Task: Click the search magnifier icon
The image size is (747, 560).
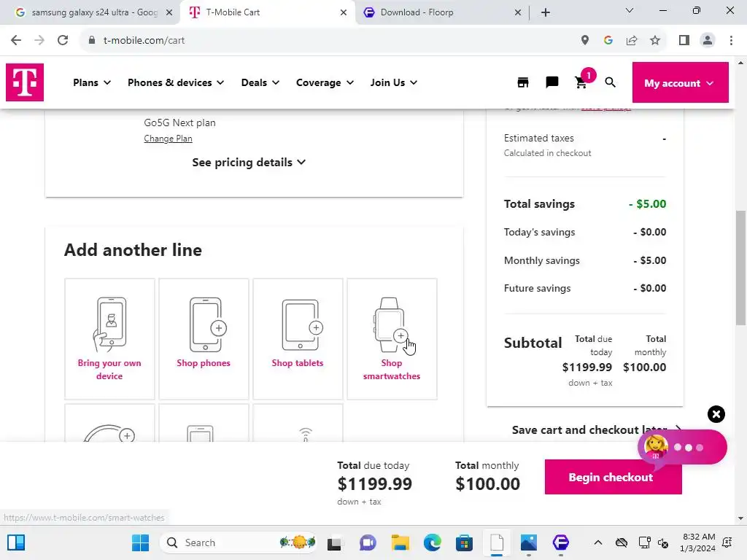Action: (x=611, y=82)
